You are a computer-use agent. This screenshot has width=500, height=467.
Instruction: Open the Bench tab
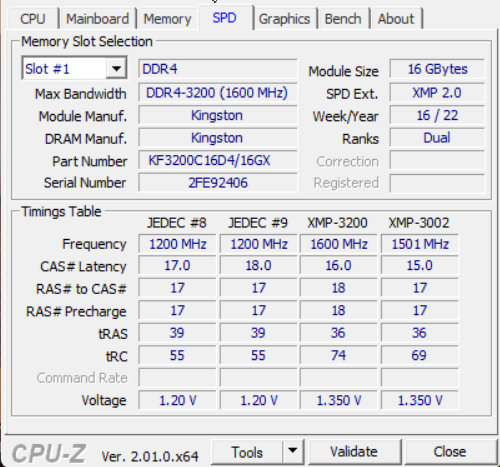click(343, 19)
